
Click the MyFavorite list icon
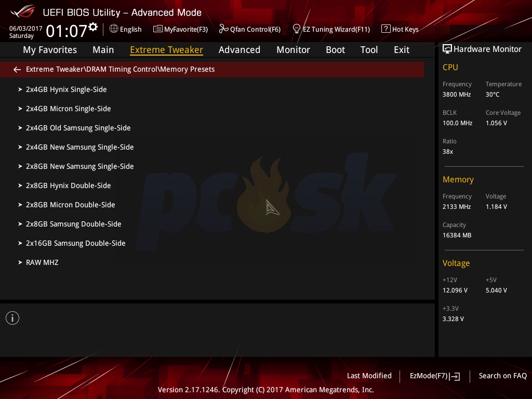158,29
